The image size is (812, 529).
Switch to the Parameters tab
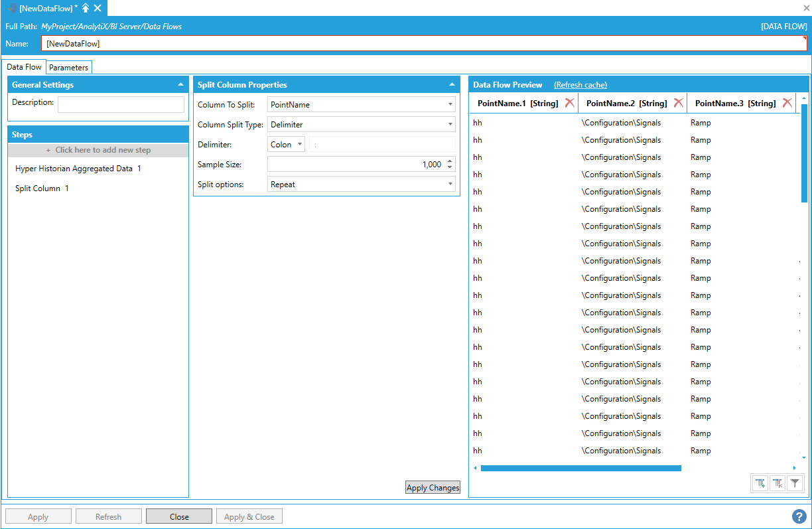tap(68, 68)
